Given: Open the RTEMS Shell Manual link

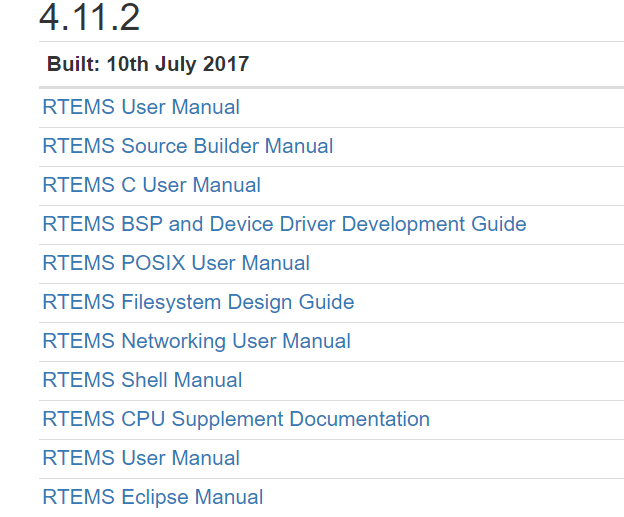Looking at the screenshot, I should (x=142, y=380).
